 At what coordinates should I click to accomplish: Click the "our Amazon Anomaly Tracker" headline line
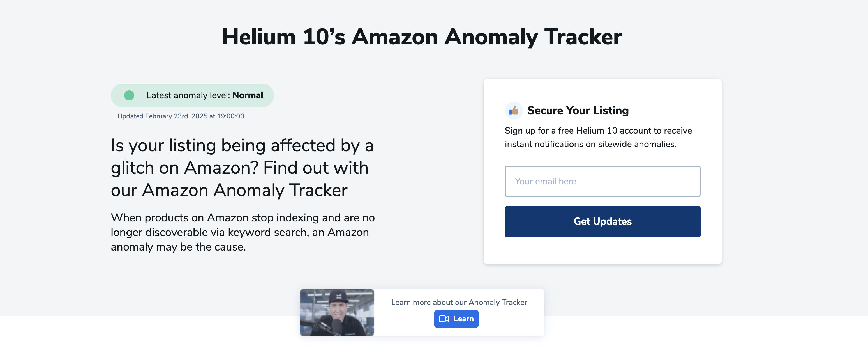(229, 190)
